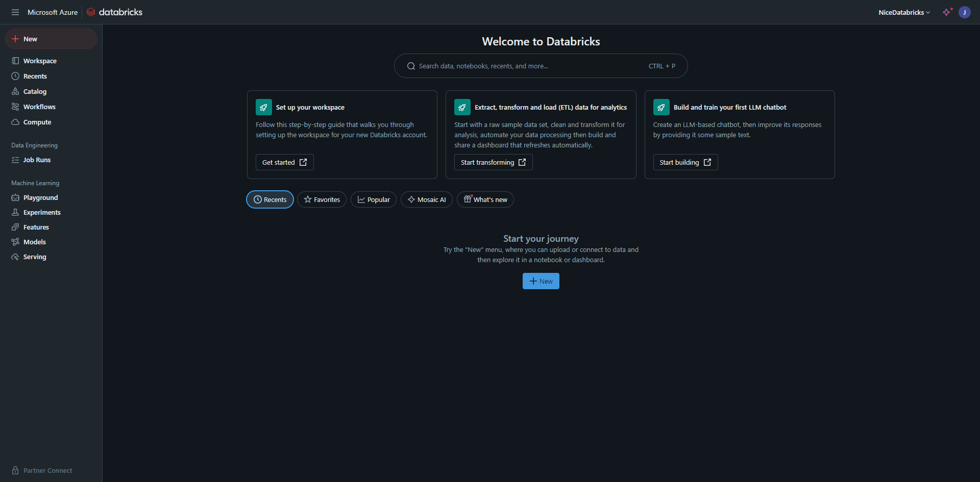Click the Start transforming button
The image size is (980, 482).
click(x=494, y=162)
